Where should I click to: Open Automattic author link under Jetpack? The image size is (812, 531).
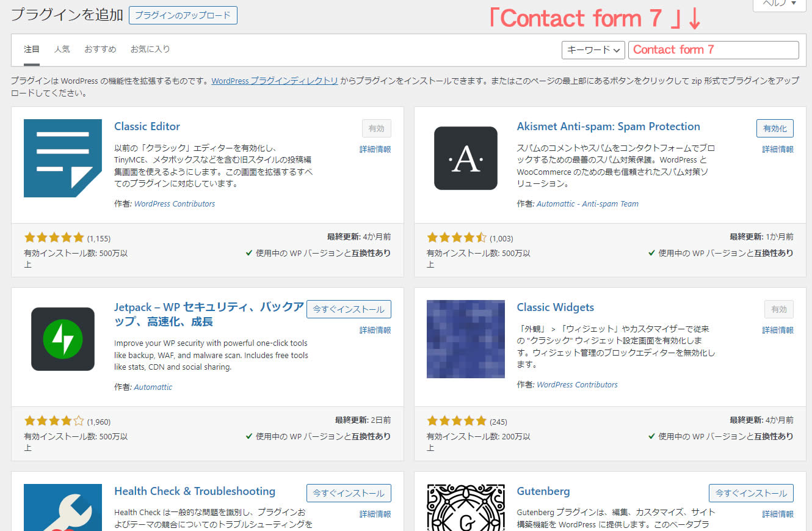(153, 387)
